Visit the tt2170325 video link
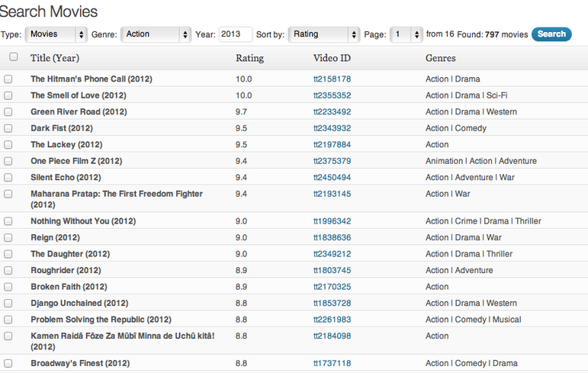Screen dimensions: 588x373 [x=332, y=287]
